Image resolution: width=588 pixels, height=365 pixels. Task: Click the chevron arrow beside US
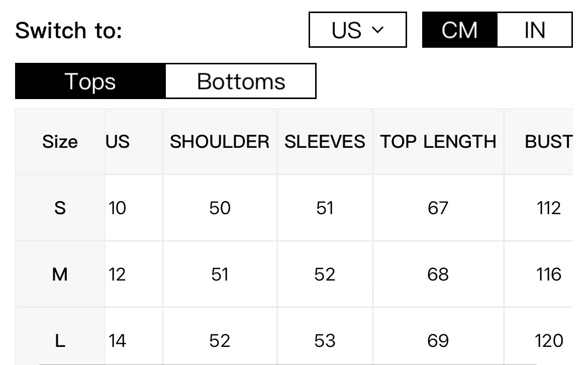pos(377,30)
